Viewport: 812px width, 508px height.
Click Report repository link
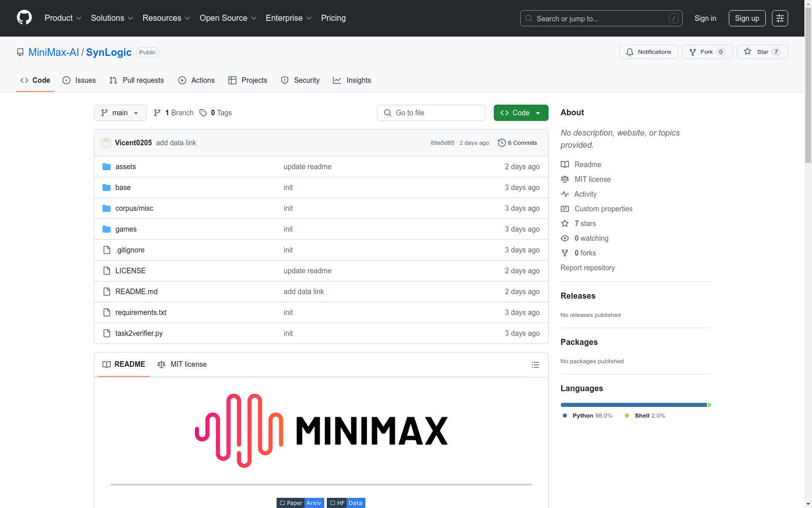[588, 268]
